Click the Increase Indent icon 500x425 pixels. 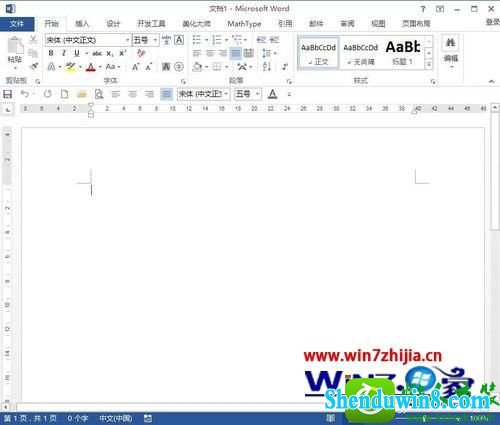[x=274, y=40]
